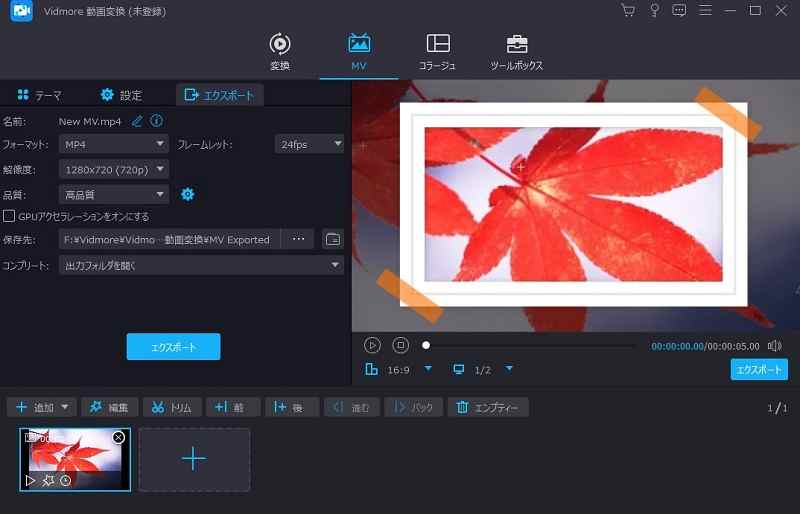Click the open folder icon beside save path

coord(333,239)
